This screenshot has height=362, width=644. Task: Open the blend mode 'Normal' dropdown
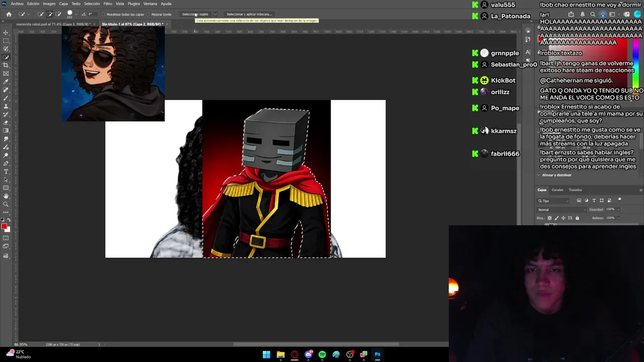click(561, 210)
